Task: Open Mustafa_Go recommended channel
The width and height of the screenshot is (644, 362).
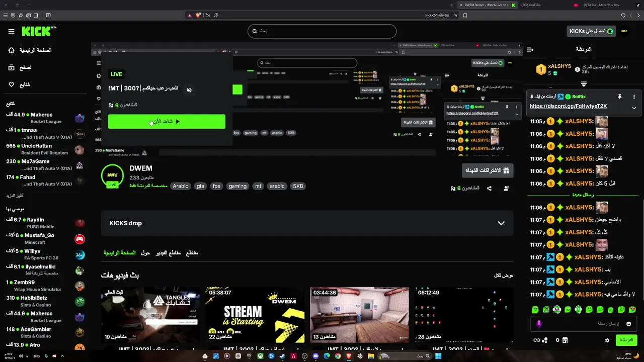Action: (45, 238)
